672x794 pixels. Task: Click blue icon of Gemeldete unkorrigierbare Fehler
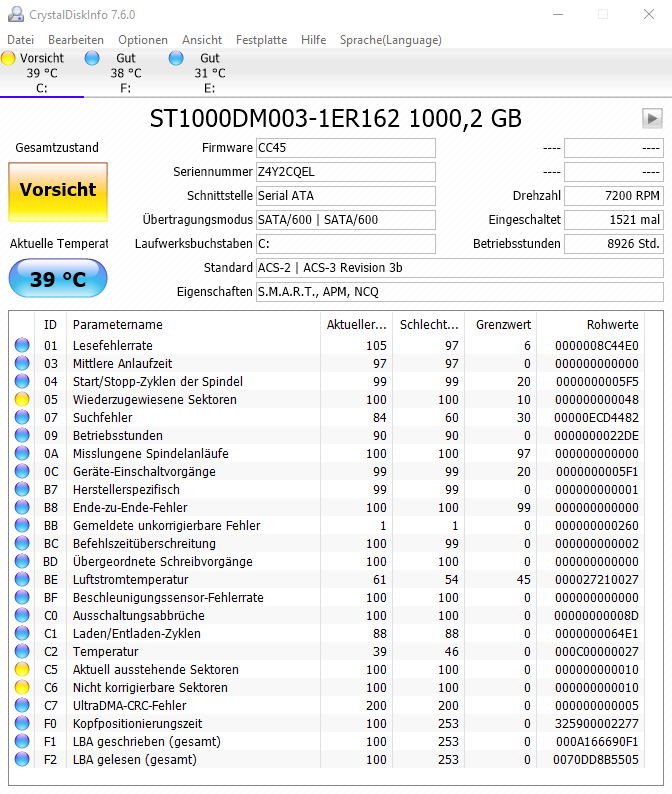point(22,526)
